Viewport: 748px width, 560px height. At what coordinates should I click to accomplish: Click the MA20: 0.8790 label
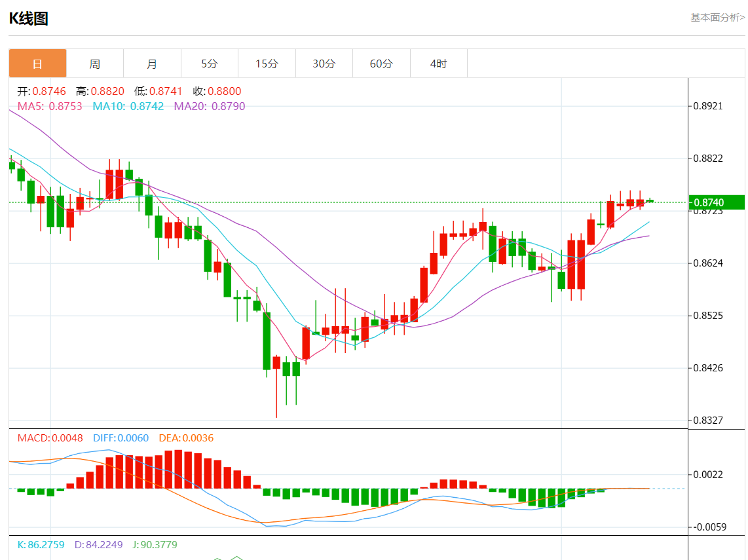click(x=210, y=106)
